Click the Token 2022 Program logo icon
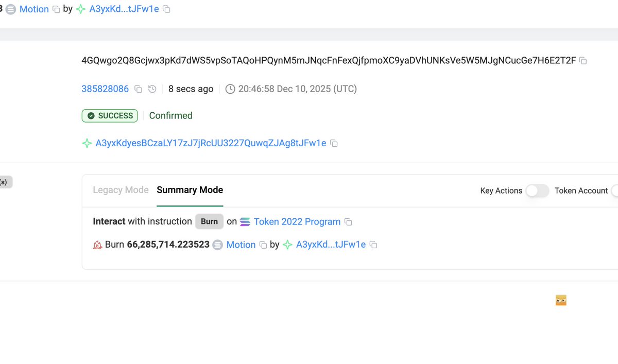The image size is (618, 364). tap(245, 222)
